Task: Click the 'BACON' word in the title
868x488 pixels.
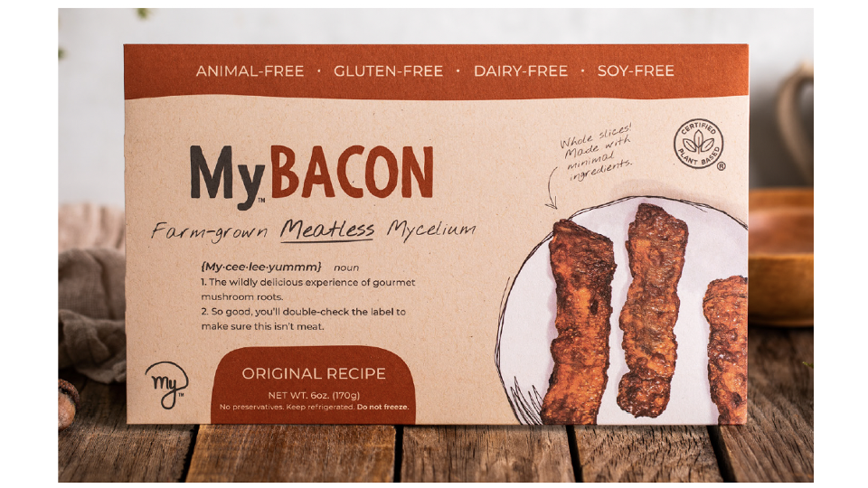Action: pyautogui.click(x=352, y=172)
